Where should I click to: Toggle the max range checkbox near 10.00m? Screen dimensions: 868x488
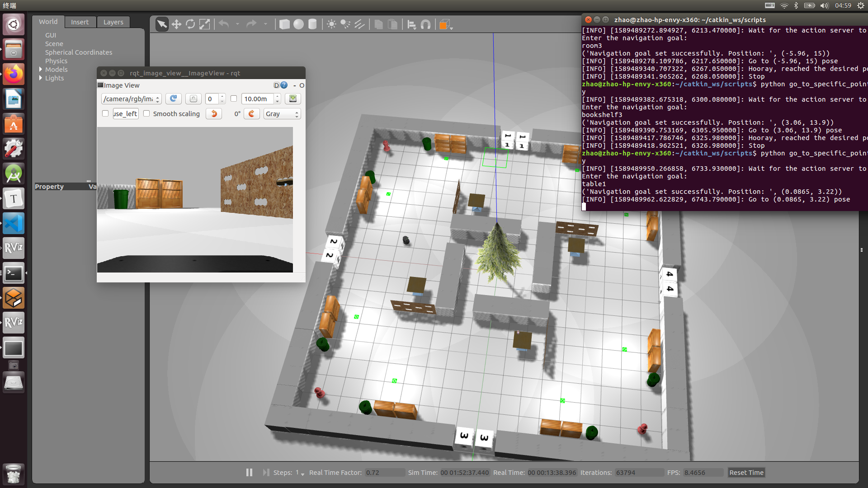234,99
